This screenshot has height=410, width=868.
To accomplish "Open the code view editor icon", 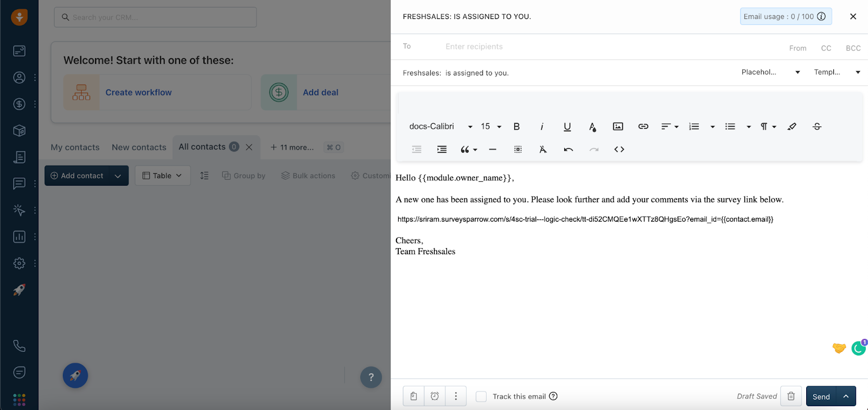I will [619, 149].
